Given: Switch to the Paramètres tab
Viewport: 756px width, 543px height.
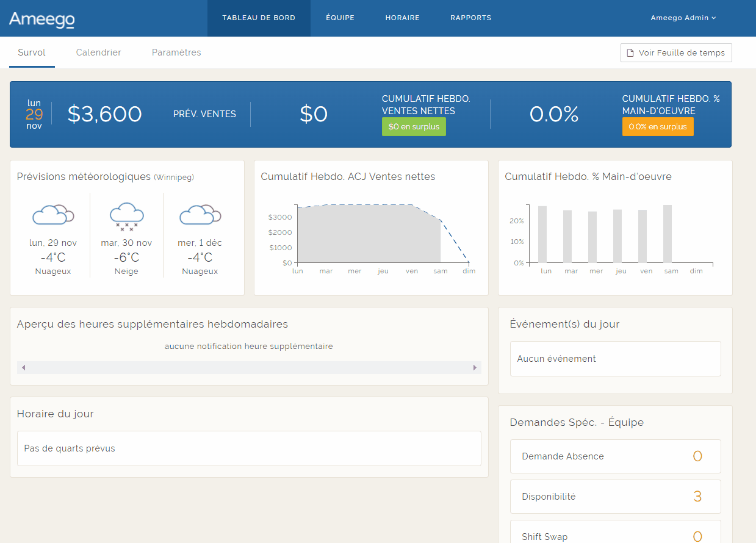Looking at the screenshot, I should click(176, 52).
